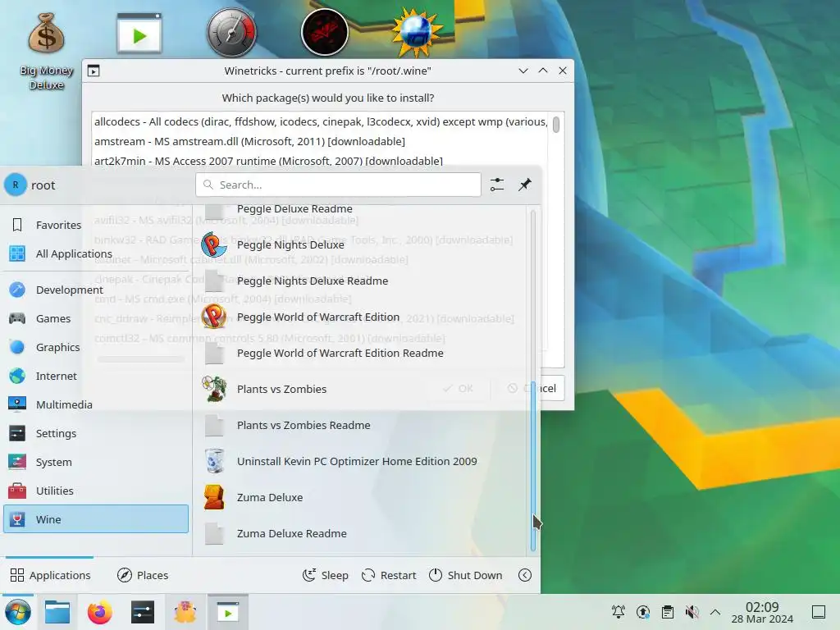Open the Settings category
The width and height of the screenshot is (840, 630).
coord(96,433)
